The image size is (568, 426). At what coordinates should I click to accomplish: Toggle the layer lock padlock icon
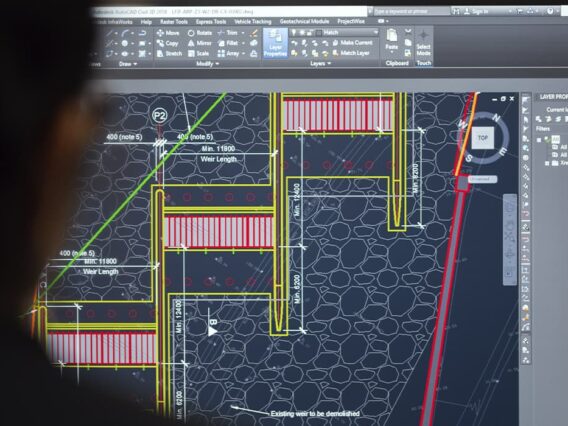point(310,33)
